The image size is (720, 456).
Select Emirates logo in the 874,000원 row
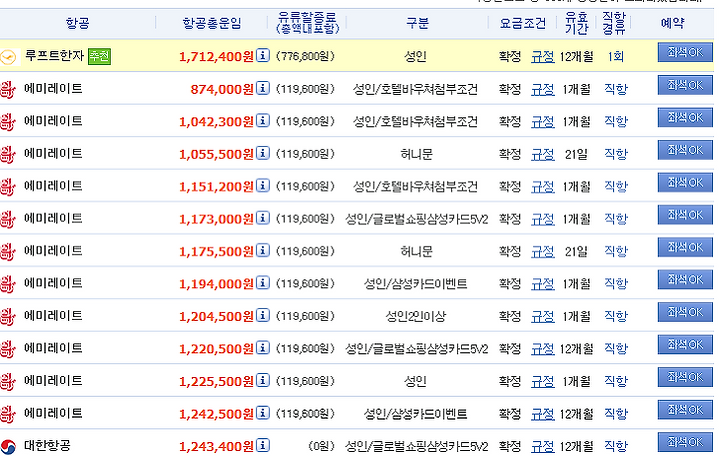coord(8,89)
